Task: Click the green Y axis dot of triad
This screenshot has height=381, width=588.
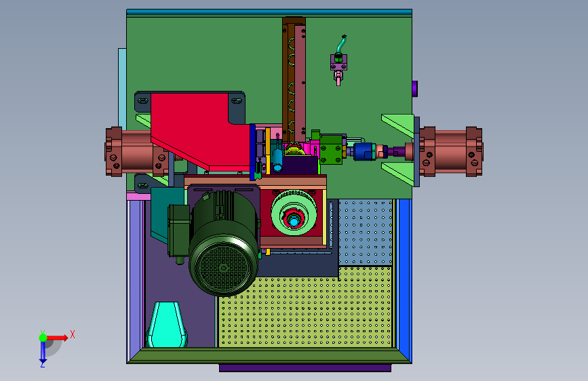Action: [x=43, y=338]
